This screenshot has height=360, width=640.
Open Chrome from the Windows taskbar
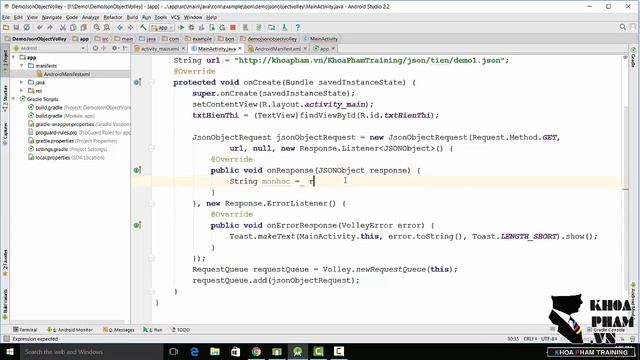tap(256, 351)
